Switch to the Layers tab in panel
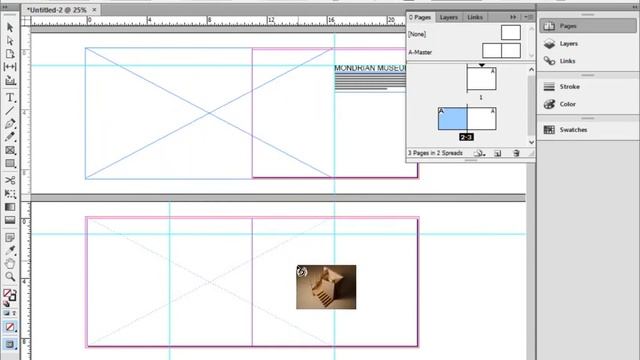This screenshot has width=640, height=360. [449, 17]
